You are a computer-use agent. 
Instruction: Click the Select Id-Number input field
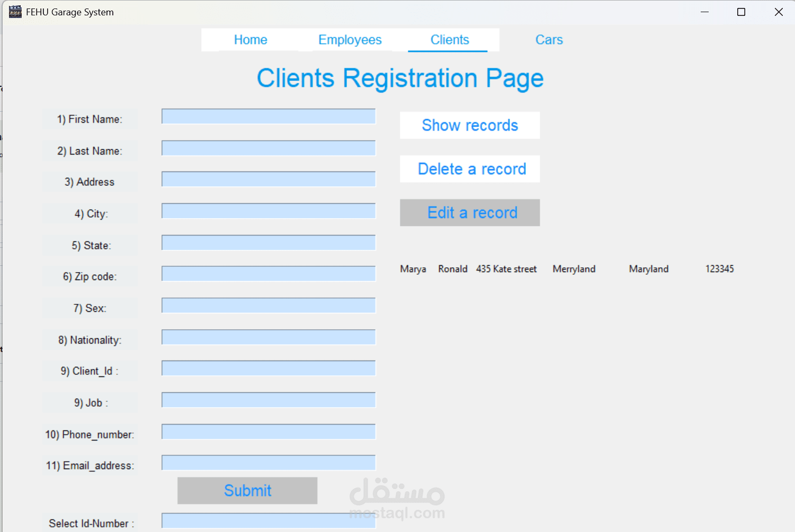pos(269,520)
